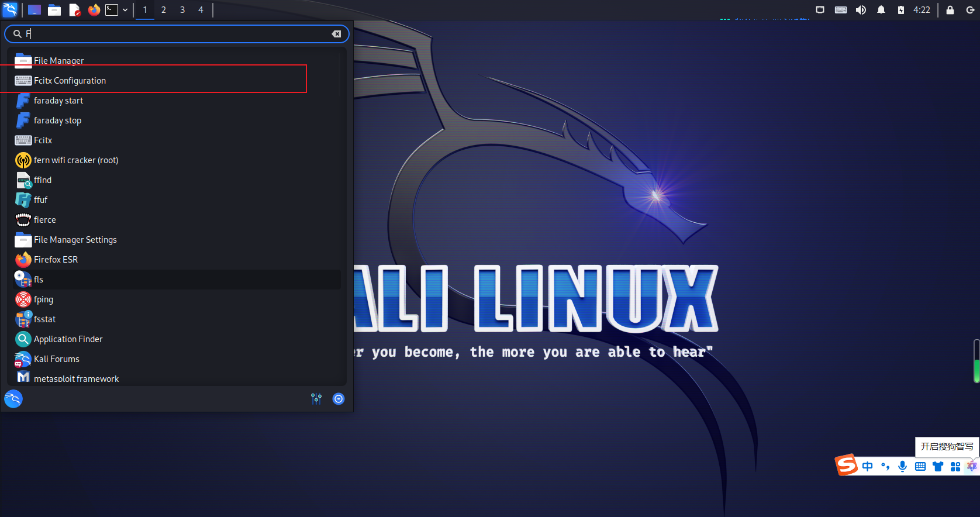
Task: Open the keyboard input method tray icon
Action: [x=841, y=10]
